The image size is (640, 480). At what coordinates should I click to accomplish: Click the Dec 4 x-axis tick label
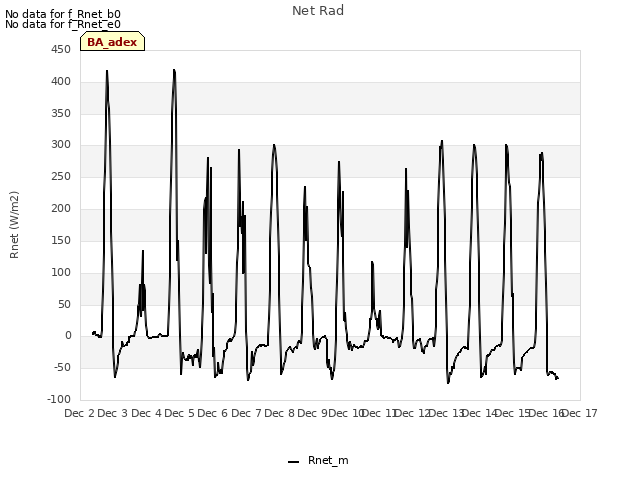tap(146, 413)
